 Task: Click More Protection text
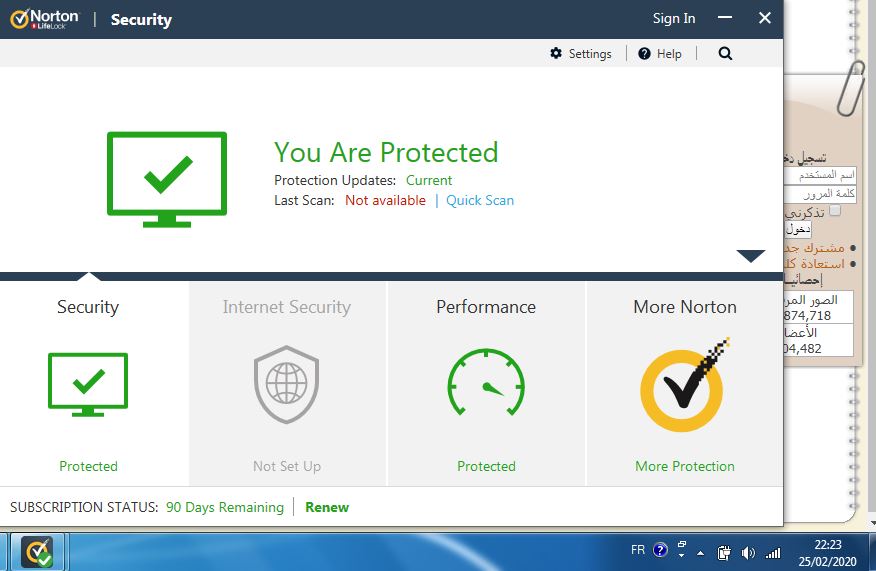tap(685, 467)
